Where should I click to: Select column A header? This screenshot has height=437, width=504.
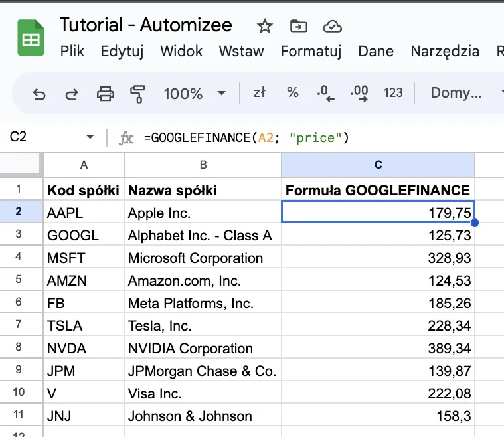(84, 165)
